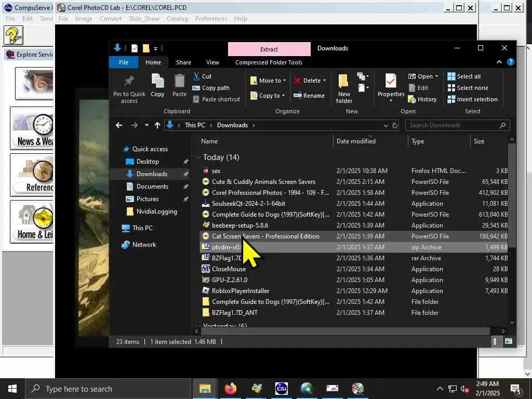Open Copy to dropdown
Image resolution: width=532 pixels, height=399 pixels.
268,96
